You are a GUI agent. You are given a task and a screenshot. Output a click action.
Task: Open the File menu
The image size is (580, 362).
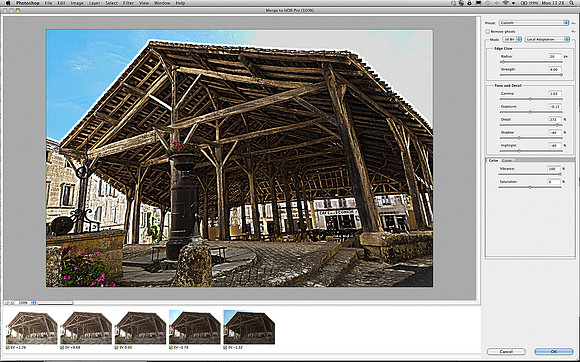coord(48,3)
